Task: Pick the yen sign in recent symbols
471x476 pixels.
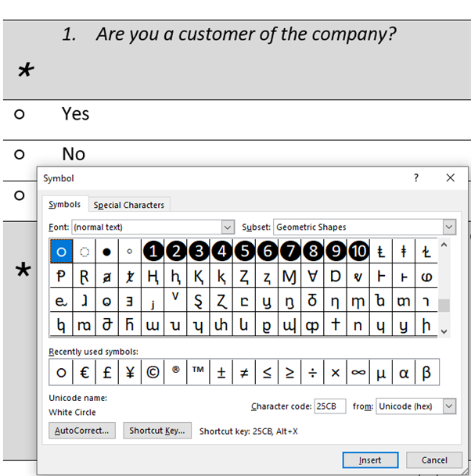Action: pyautogui.click(x=130, y=372)
